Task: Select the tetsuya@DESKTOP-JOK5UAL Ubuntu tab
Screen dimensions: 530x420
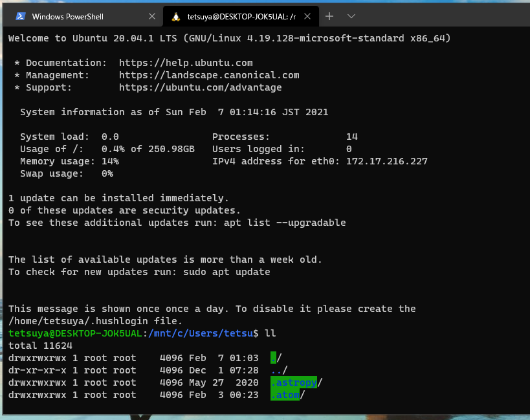Action: coord(241,17)
